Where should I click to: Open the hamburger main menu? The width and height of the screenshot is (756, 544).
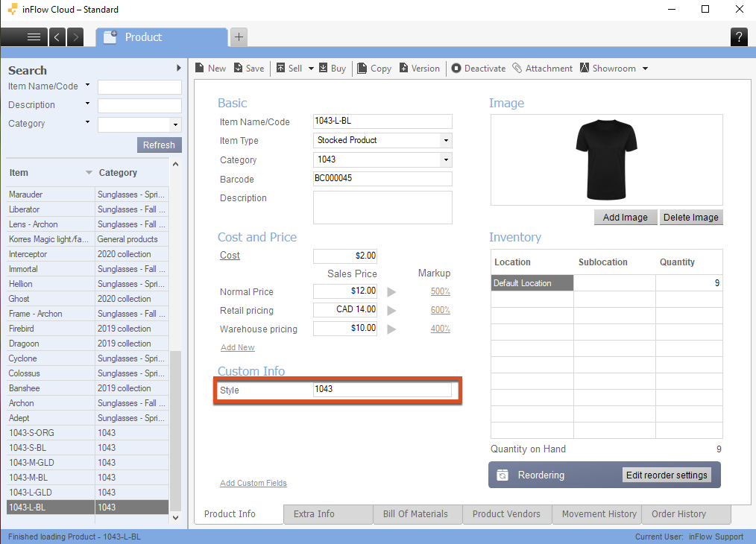(x=34, y=37)
